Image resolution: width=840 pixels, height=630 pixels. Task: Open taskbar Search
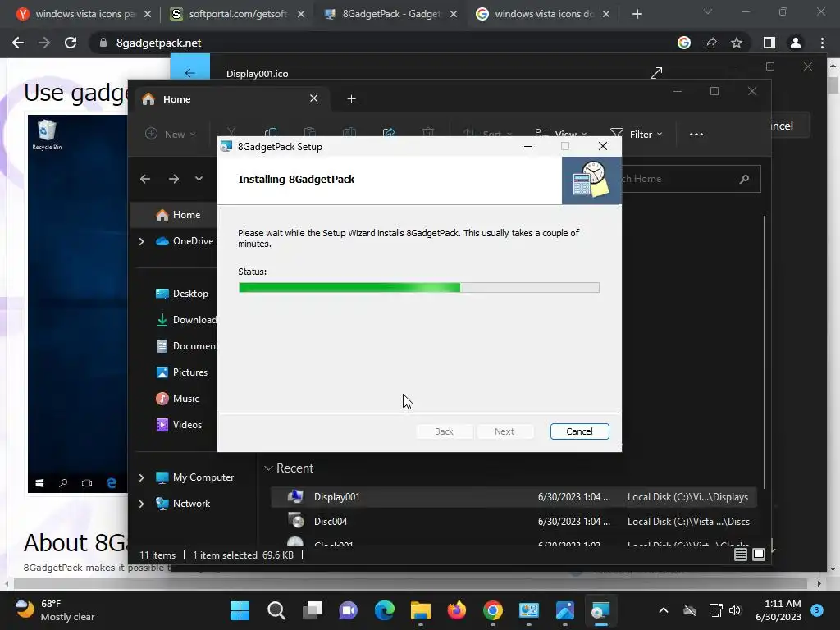(276, 610)
